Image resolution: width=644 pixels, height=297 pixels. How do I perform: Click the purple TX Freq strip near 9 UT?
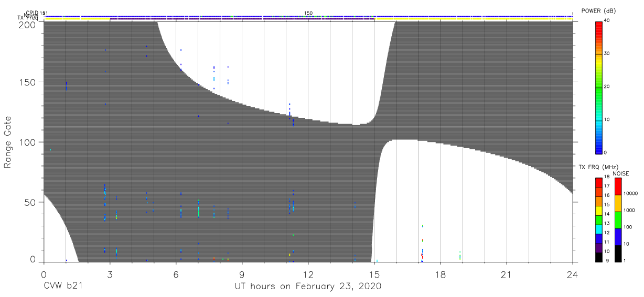click(x=242, y=19)
